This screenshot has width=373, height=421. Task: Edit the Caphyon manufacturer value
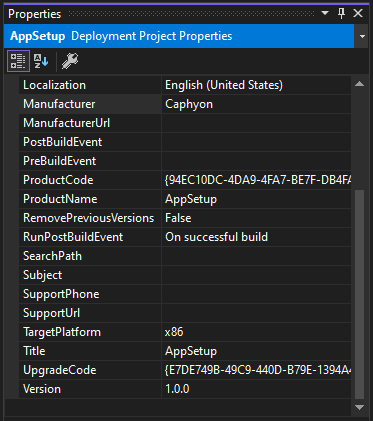click(256, 104)
